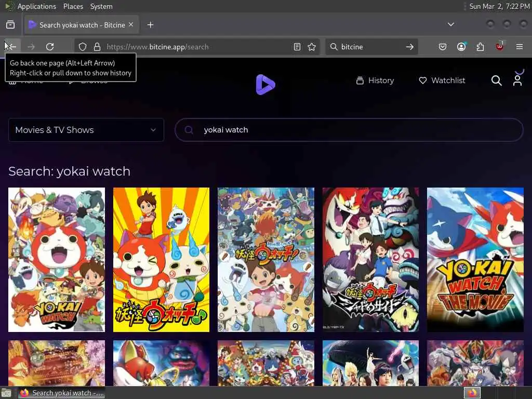
Task: Open the Pocket save icon
Action: point(443,47)
